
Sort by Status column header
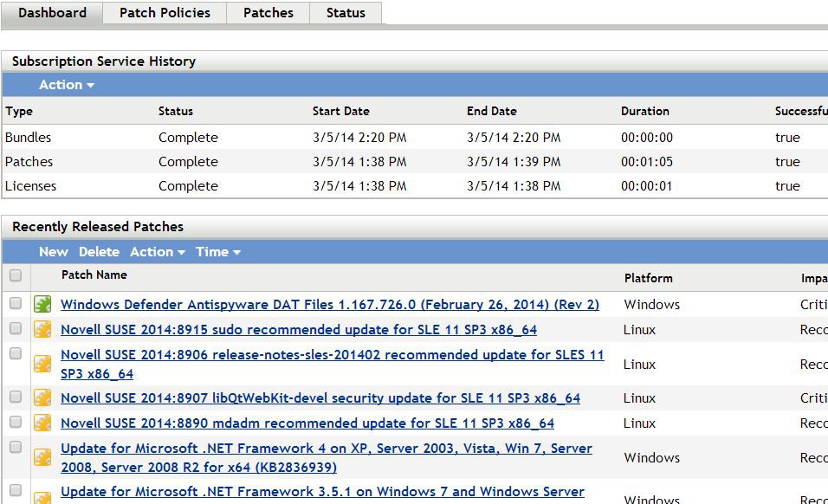pyautogui.click(x=176, y=112)
